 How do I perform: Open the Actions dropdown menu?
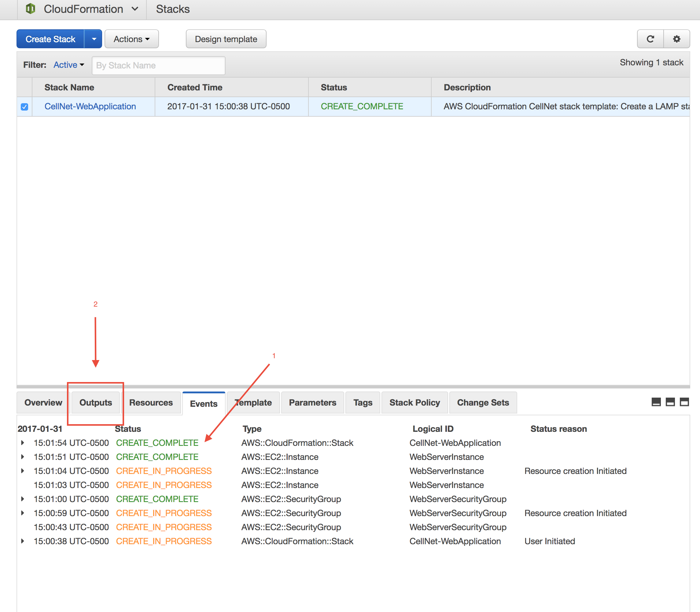[x=131, y=39]
